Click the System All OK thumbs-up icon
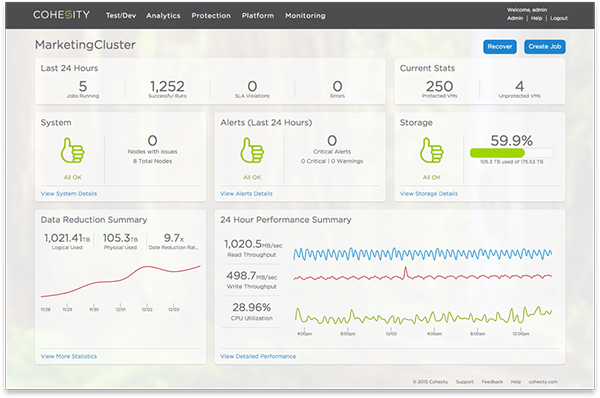The height and width of the screenshot is (398, 600). point(72,150)
